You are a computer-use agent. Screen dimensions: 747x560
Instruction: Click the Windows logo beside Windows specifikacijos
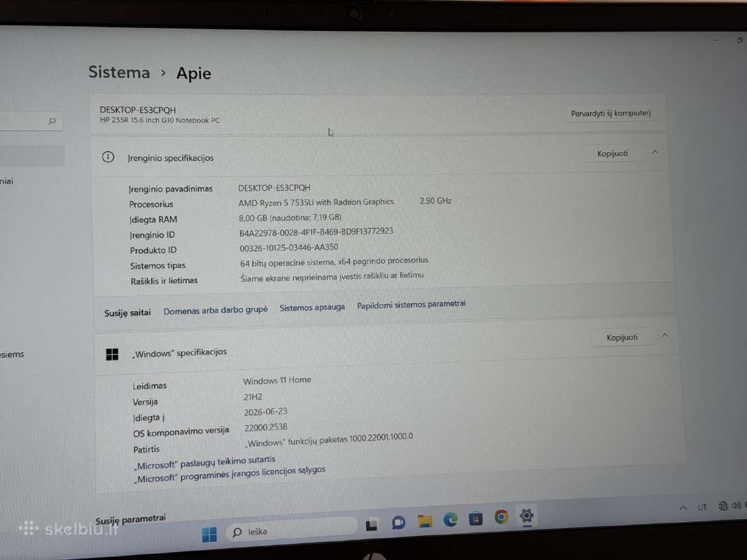[x=112, y=354]
